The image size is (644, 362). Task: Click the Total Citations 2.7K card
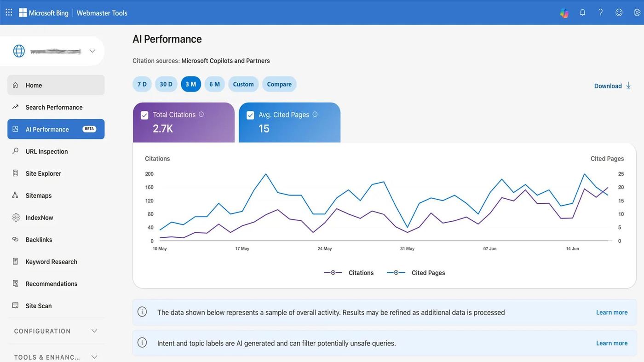pyautogui.click(x=184, y=122)
